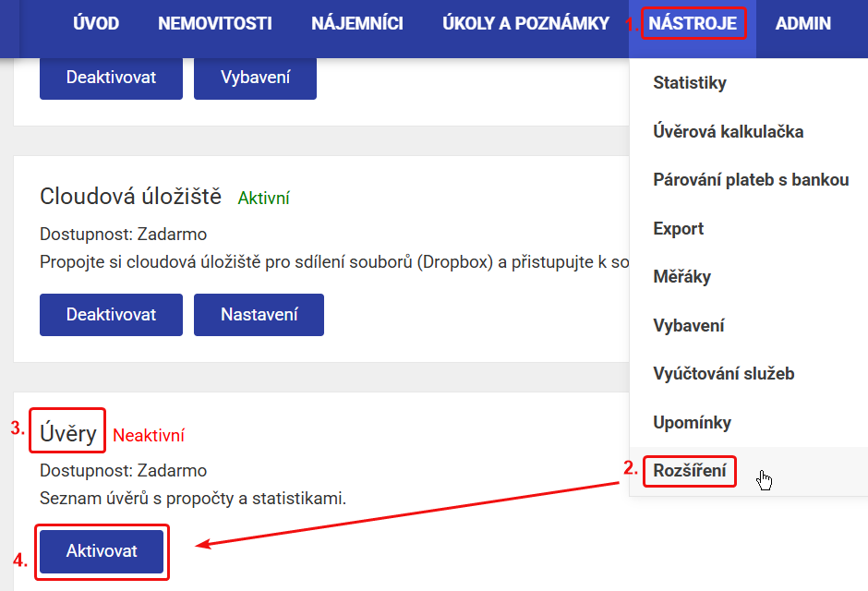
Task: Choose Vybavení in the NÁSTROJE dropdown menu
Action: [688, 326]
